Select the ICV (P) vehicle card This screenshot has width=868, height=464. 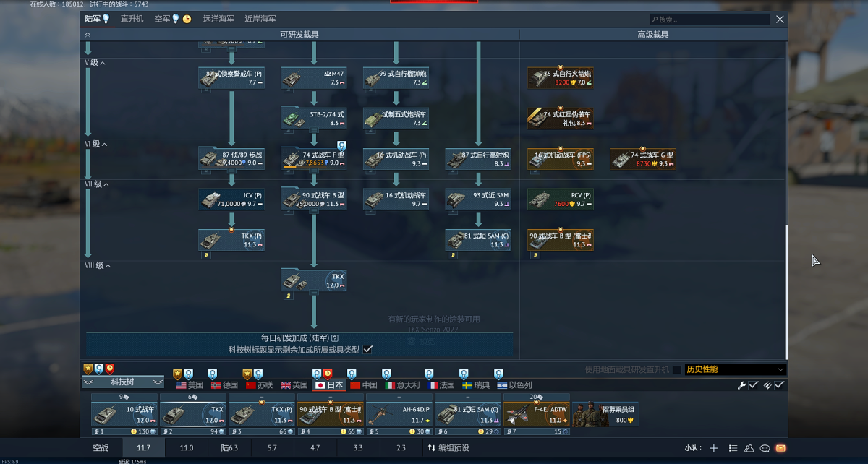pos(231,199)
